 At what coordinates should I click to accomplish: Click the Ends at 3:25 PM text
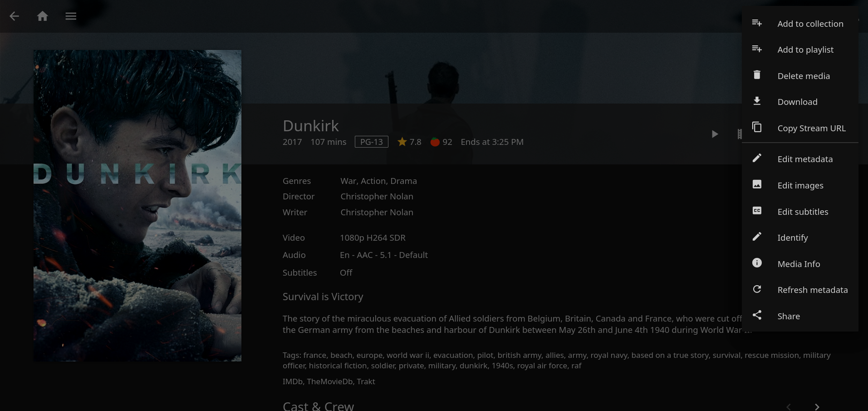(492, 142)
